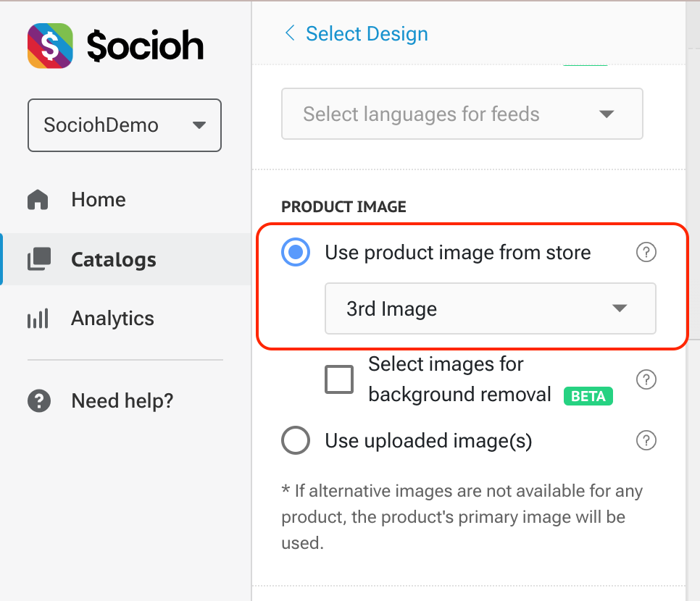Click the green BETA badge
700x601 pixels.
[x=588, y=396]
